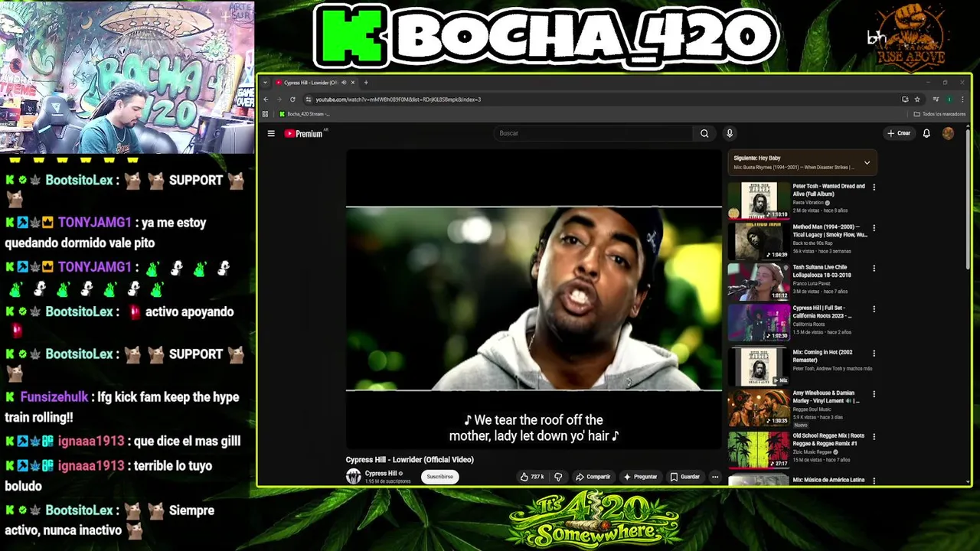Click chat username 'Funsizehulk' in the stream chat

click(x=54, y=397)
